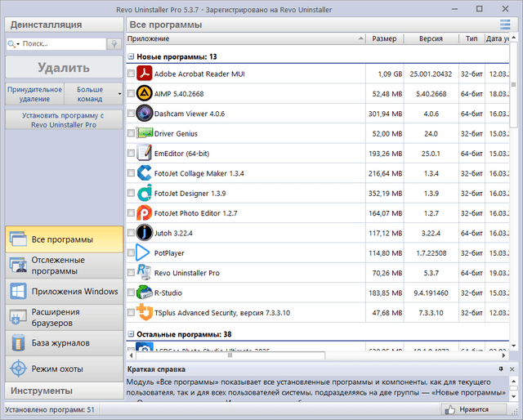This screenshot has height=420, width=523.
Task: Select the PotPlayer icon in list
Action: [145, 253]
